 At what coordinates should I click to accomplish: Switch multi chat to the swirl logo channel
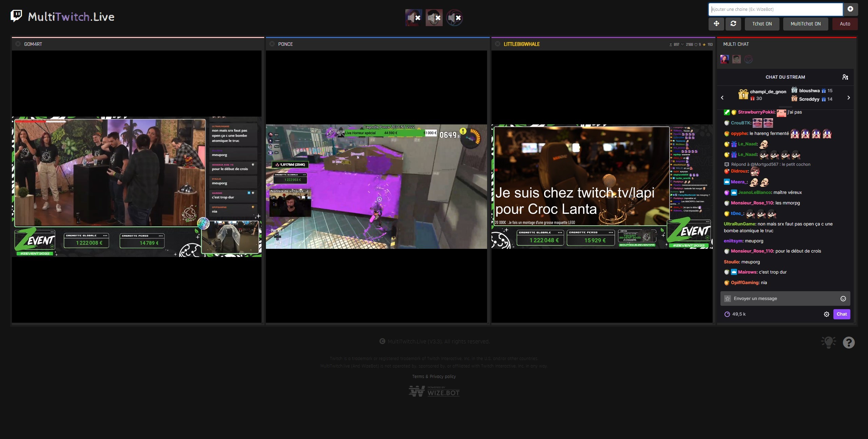748,59
